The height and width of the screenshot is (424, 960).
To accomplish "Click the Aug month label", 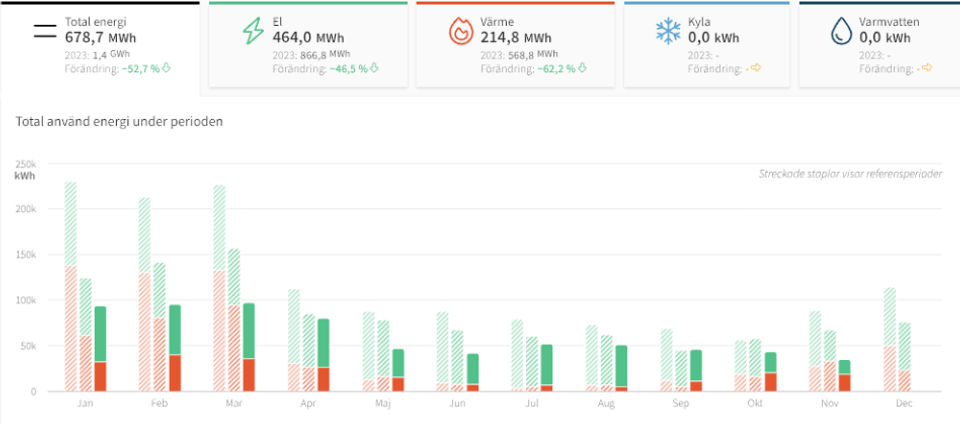I will pos(607,404).
